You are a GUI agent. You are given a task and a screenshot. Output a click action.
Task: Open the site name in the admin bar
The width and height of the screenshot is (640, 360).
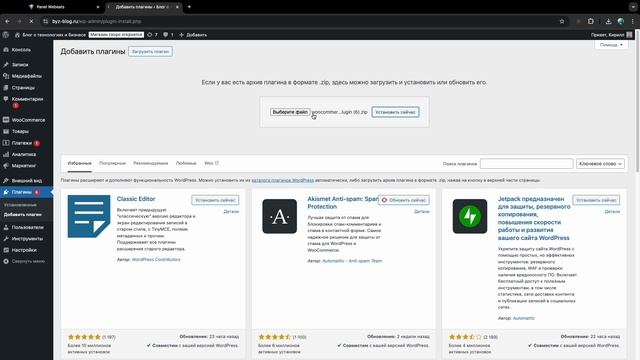[50, 35]
